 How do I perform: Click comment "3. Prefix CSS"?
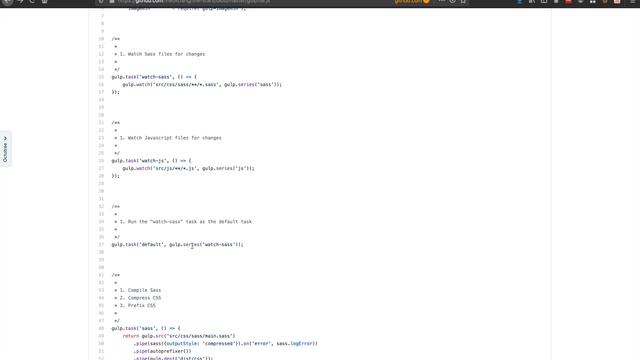137,305
